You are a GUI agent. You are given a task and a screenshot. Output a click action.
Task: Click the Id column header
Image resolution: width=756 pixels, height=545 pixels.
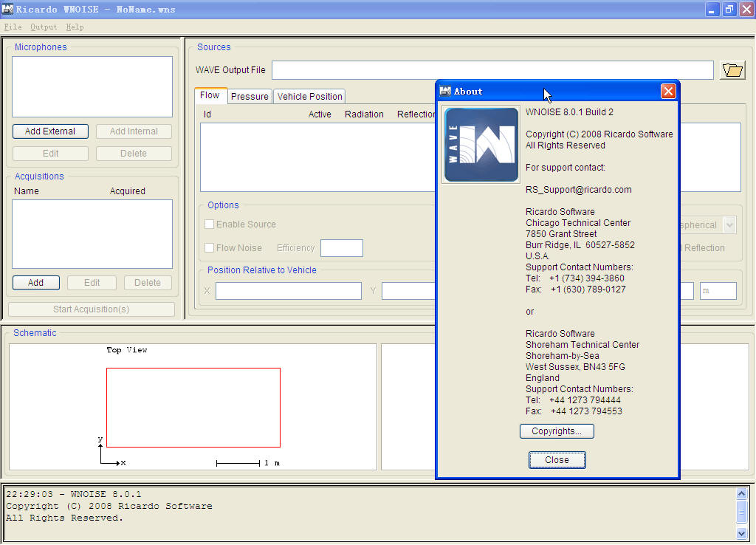click(x=207, y=114)
